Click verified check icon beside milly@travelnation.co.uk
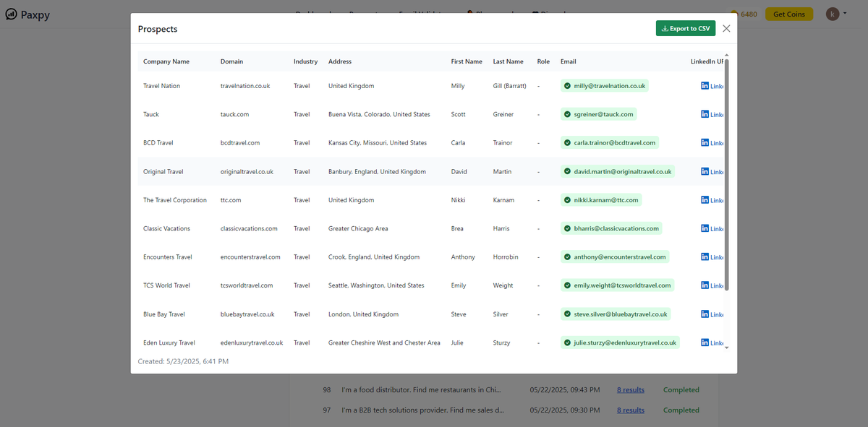 coord(568,85)
